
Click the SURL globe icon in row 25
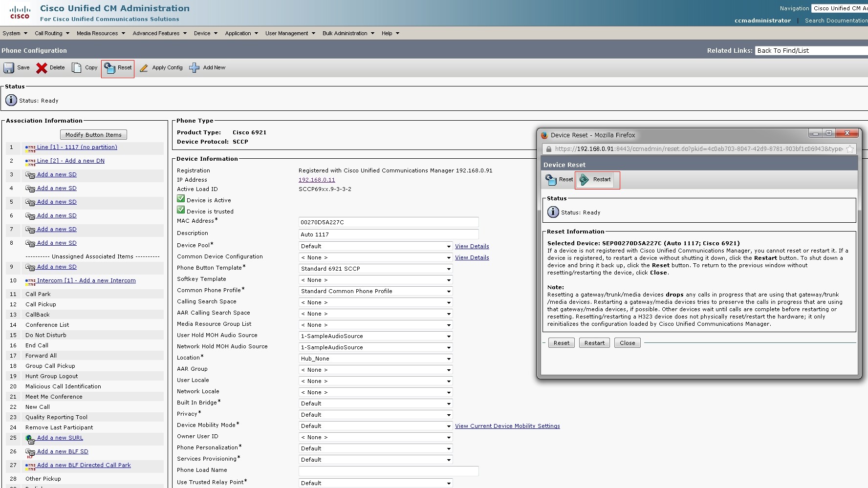(x=30, y=439)
